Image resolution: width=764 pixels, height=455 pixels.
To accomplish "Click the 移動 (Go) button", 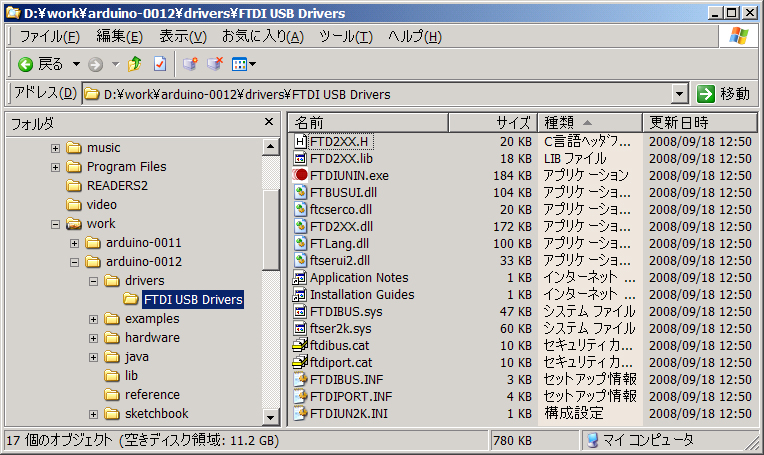I will (x=723, y=94).
